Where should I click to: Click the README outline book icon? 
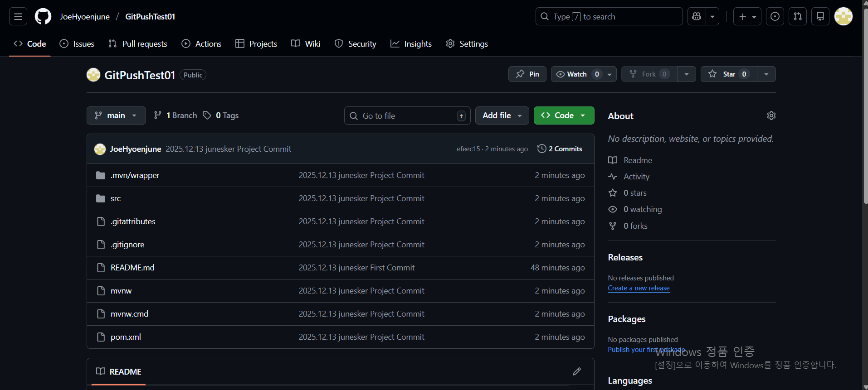click(101, 371)
